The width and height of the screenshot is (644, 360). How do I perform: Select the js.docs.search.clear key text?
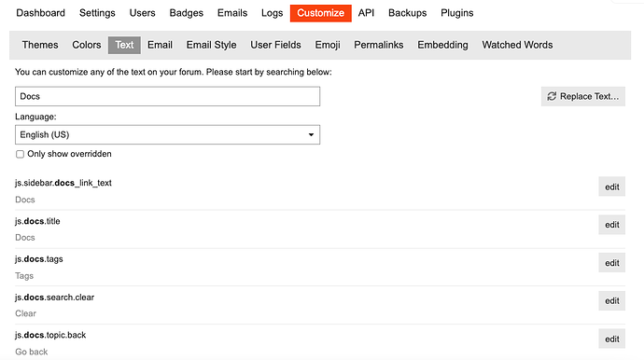click(x=55, y=298)
